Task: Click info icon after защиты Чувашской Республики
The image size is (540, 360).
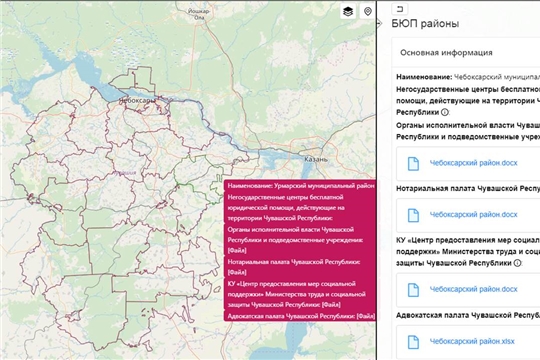Action: pyautogui.click(x=517, y=263)
